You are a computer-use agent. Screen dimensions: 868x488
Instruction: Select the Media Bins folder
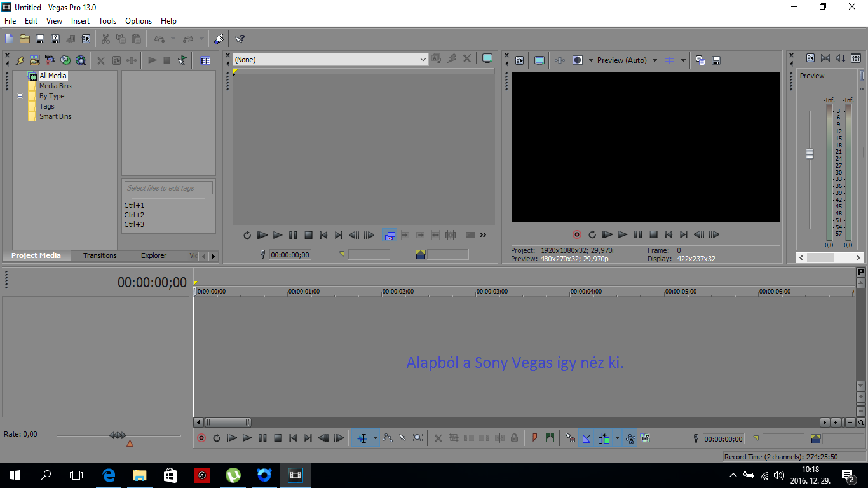click(x=55, y=86)
